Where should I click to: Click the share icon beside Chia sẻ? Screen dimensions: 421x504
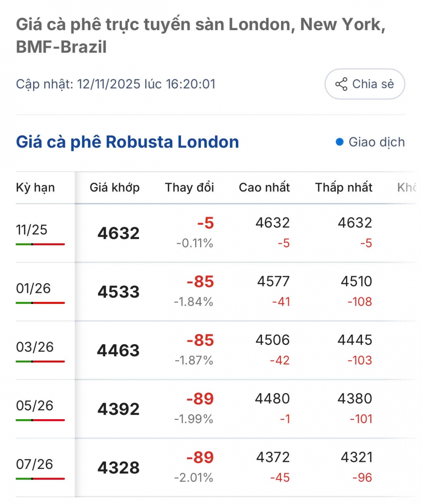click(341, 84)
